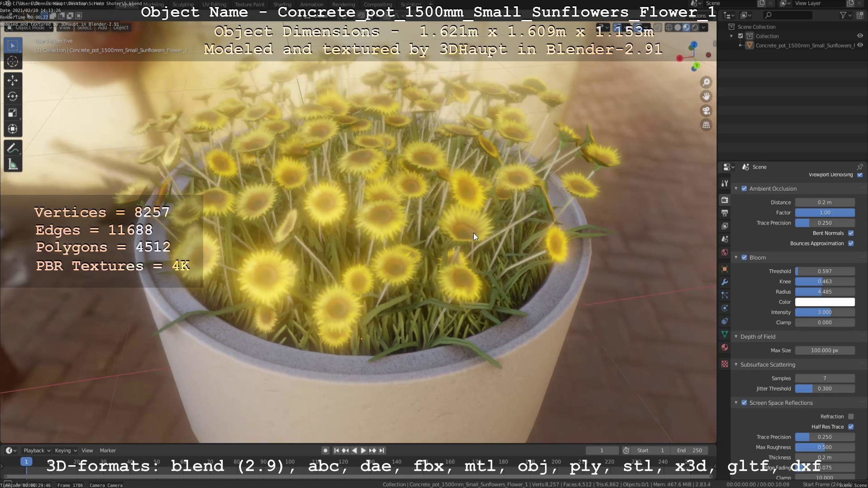Image resolution: width=868 pixels, height=488 pixels.
Task: Open the Object Constraints tab icon
Action: [725, 321]
